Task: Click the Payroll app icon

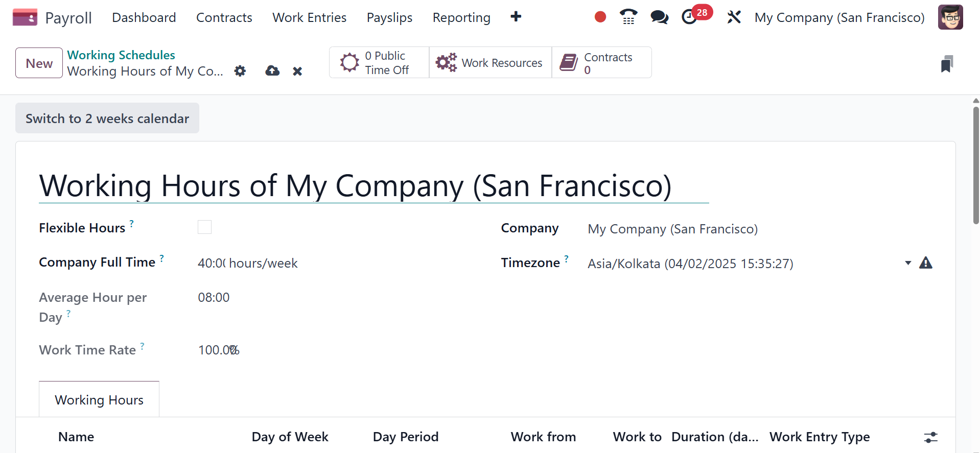Action: [x=25, y=17]
